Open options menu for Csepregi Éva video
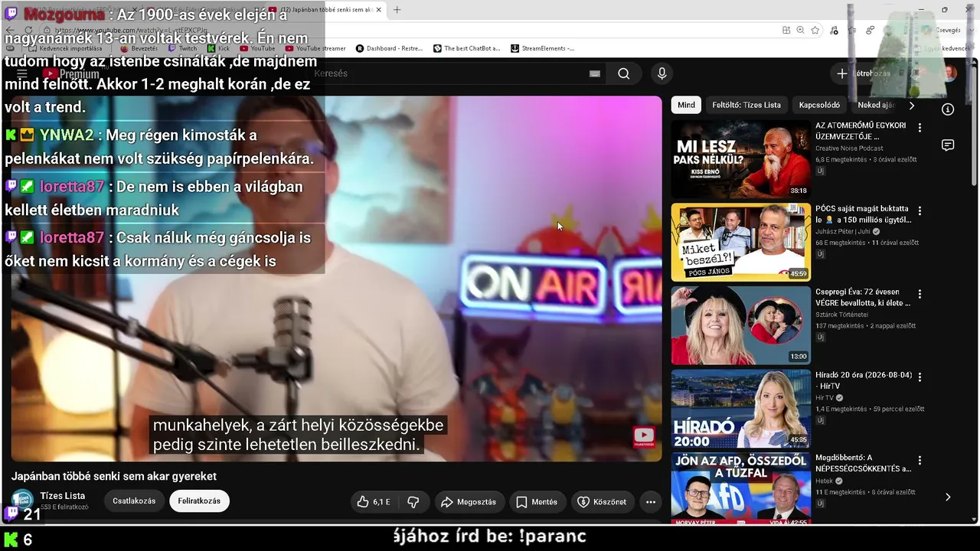The width and height of the screenshot is (980, 551). click(x=920, y=294)
